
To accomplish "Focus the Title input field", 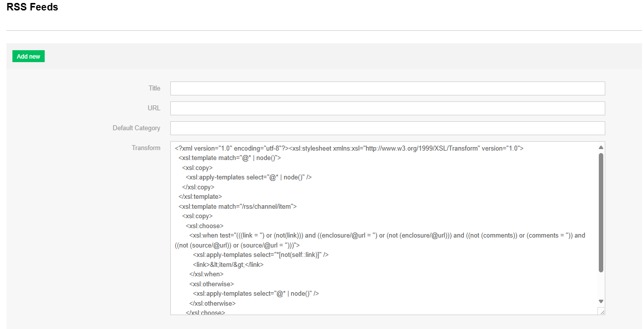I will pos(387,88).
